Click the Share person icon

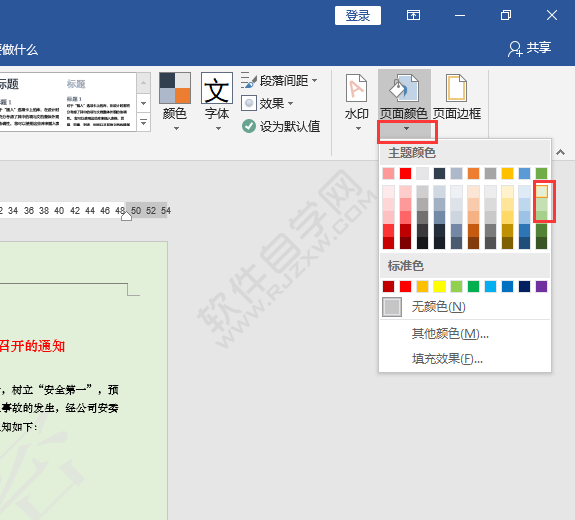pyautogui.click(x=514, y=48)
